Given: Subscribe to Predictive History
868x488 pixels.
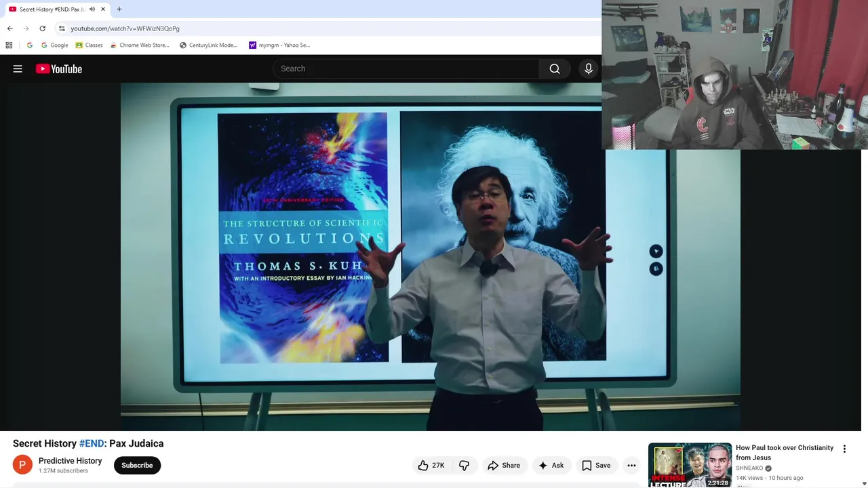Looking at the screenshot, I should point(137,466).
